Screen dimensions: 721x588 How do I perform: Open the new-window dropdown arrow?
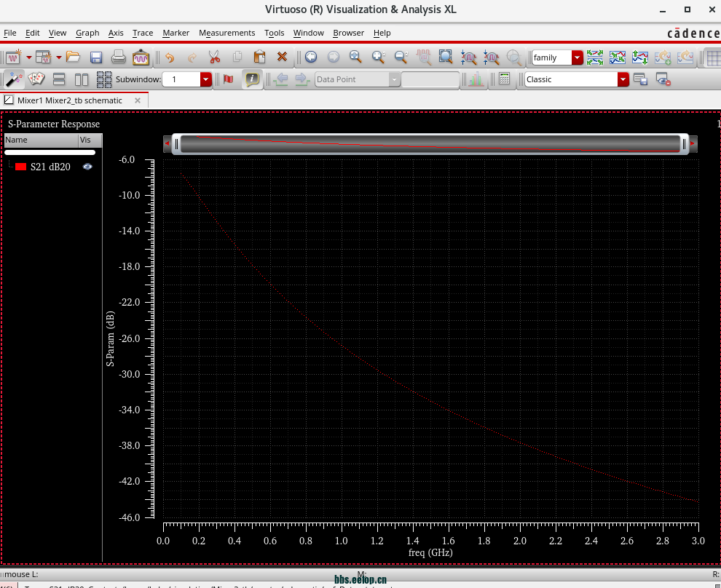pyautogui.click(x=28, y=57)
